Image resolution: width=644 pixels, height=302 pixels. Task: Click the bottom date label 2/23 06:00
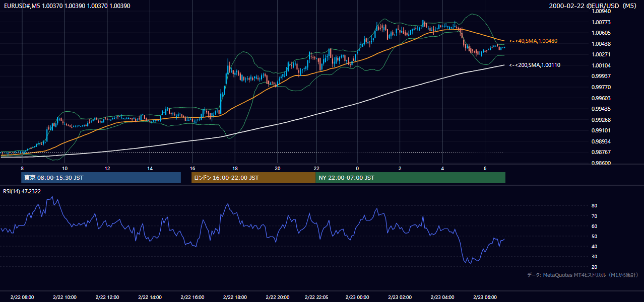click(485, 297)
